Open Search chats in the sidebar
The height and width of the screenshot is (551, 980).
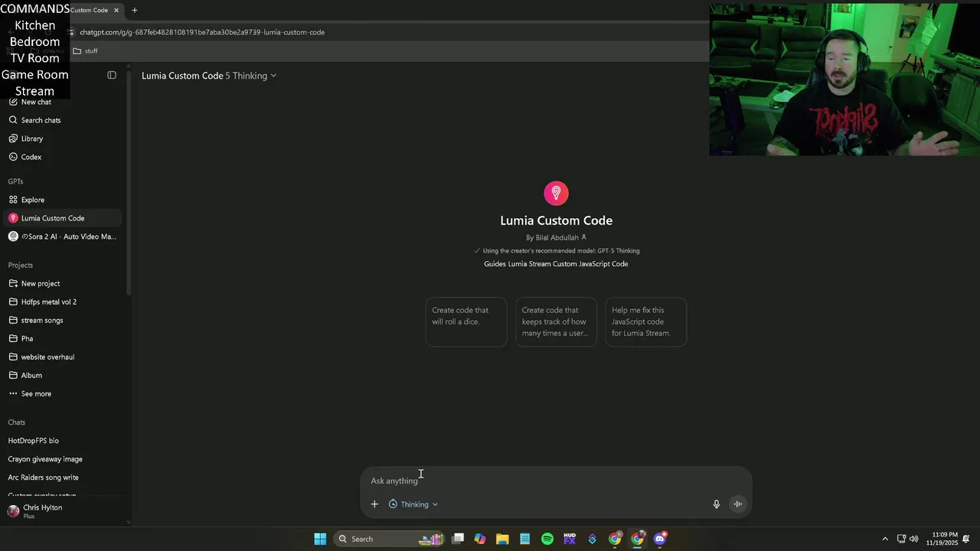[x=41, y=120]
